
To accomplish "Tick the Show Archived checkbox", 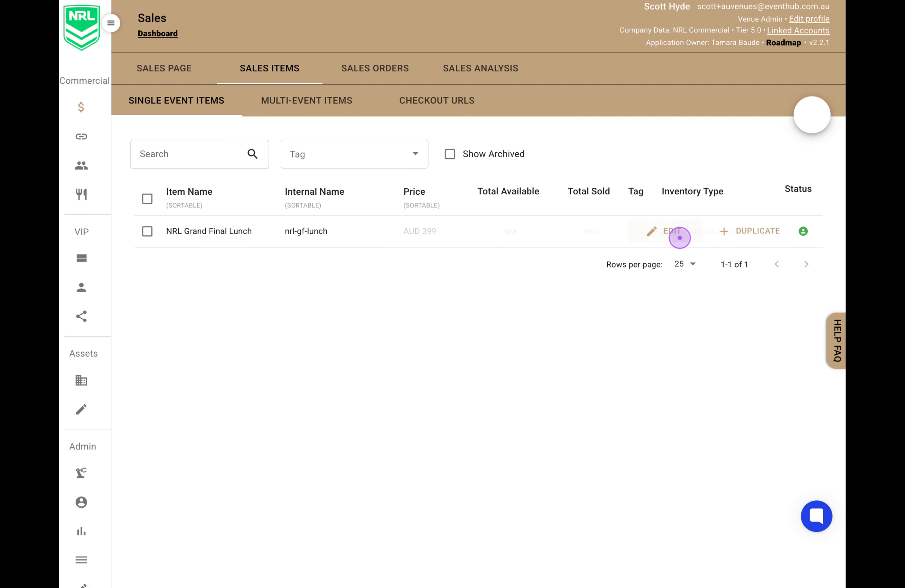I will (x=450, y=154).
